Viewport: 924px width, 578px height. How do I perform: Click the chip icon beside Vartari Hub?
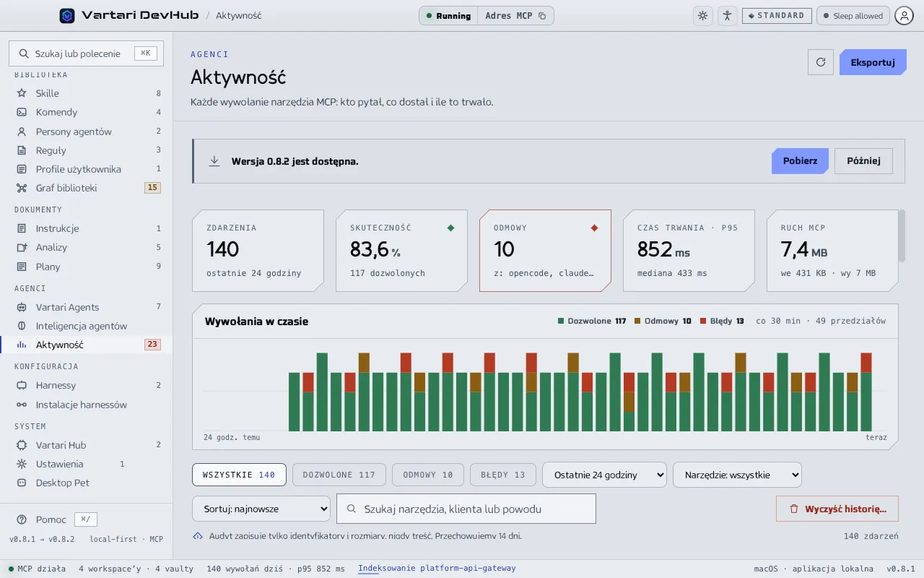point(22,445)
